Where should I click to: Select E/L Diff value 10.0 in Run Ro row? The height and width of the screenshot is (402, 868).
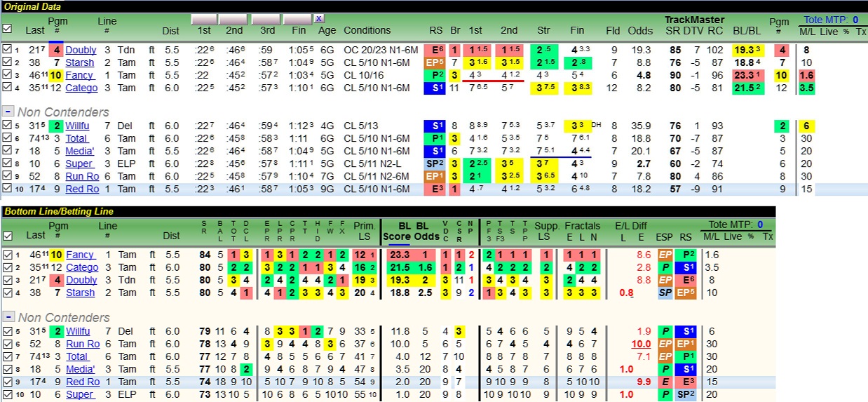pos(640,344)
